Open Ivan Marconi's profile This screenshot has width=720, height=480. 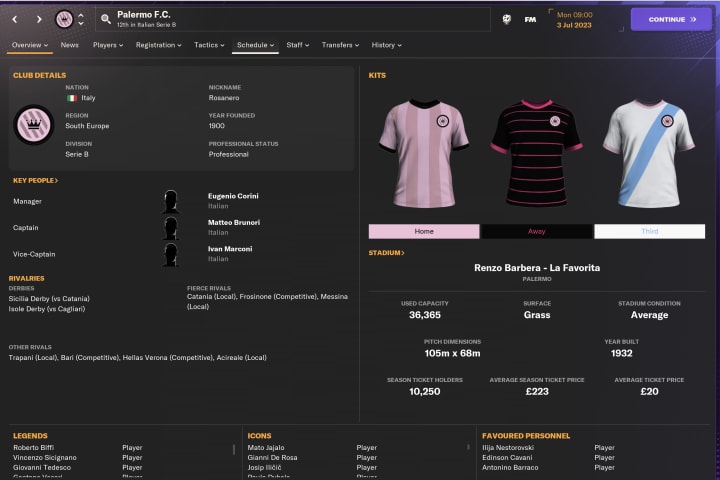tap(230, 249)
